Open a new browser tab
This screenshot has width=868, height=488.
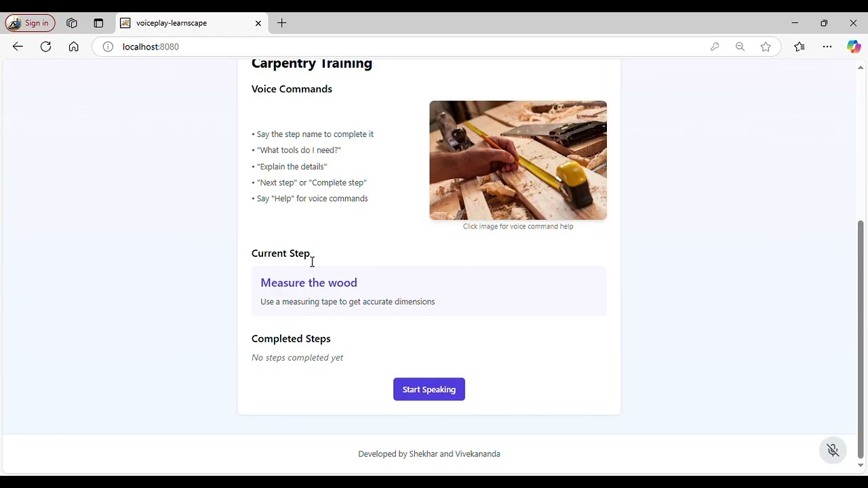pos(282,23)
